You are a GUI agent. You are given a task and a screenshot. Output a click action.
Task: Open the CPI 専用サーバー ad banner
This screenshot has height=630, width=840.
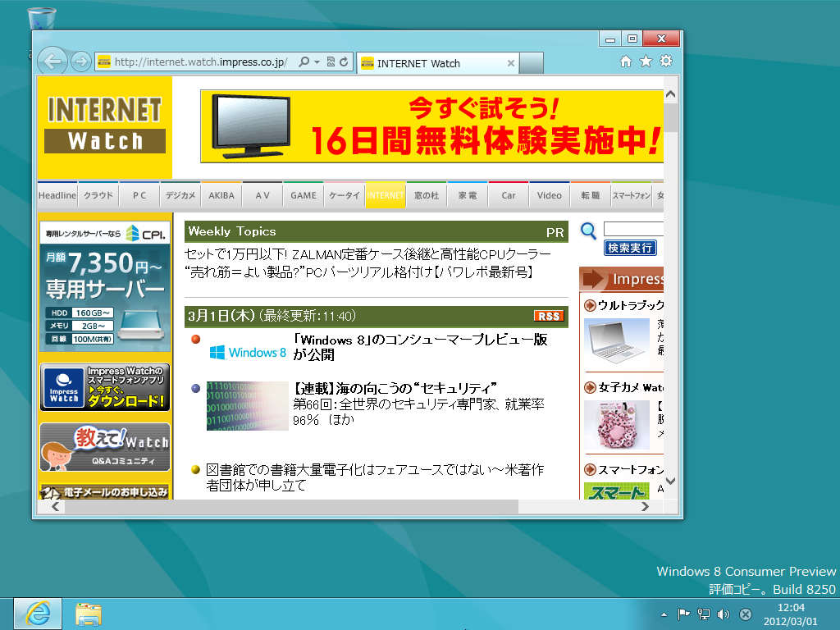pos(105,286)
